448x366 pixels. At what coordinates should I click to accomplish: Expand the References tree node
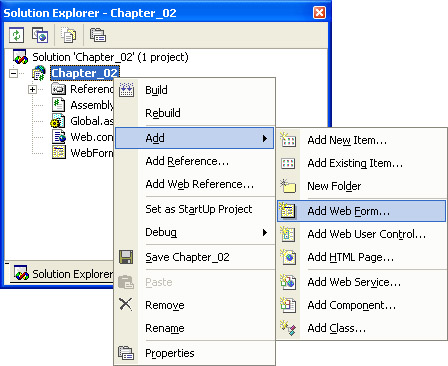point(33,89)
